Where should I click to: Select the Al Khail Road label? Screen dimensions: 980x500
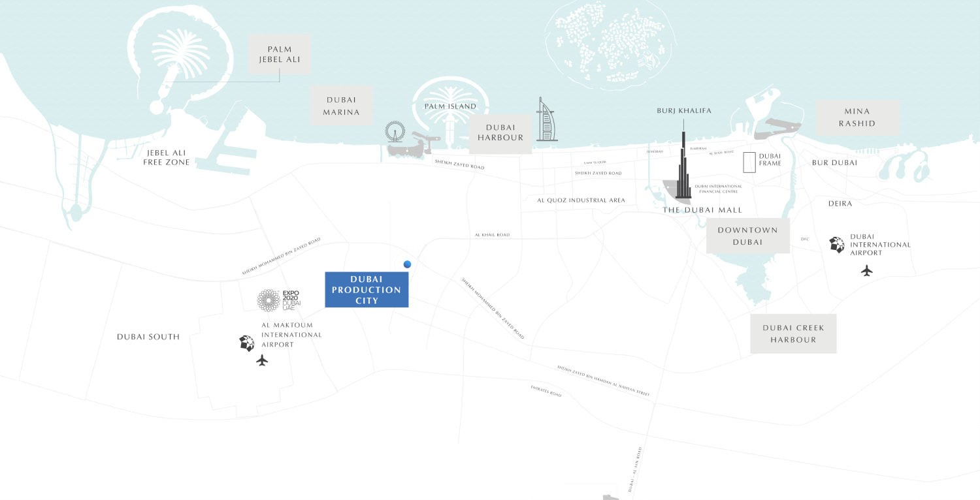coord(492,235)
